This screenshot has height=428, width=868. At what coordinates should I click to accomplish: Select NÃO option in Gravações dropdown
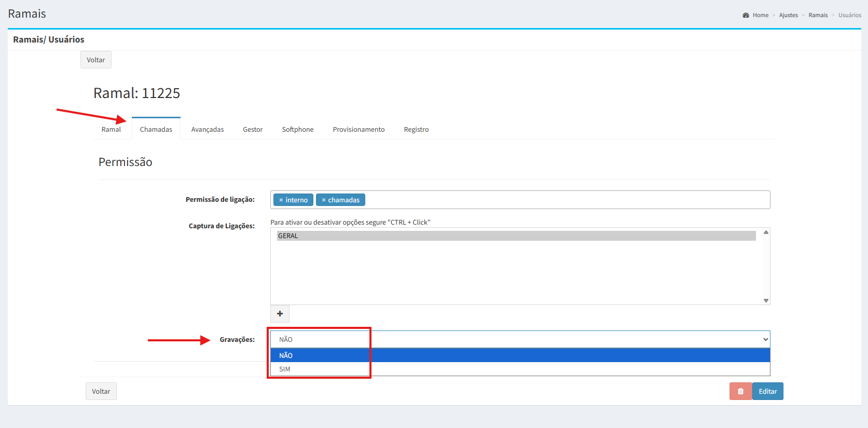(286, 355)
